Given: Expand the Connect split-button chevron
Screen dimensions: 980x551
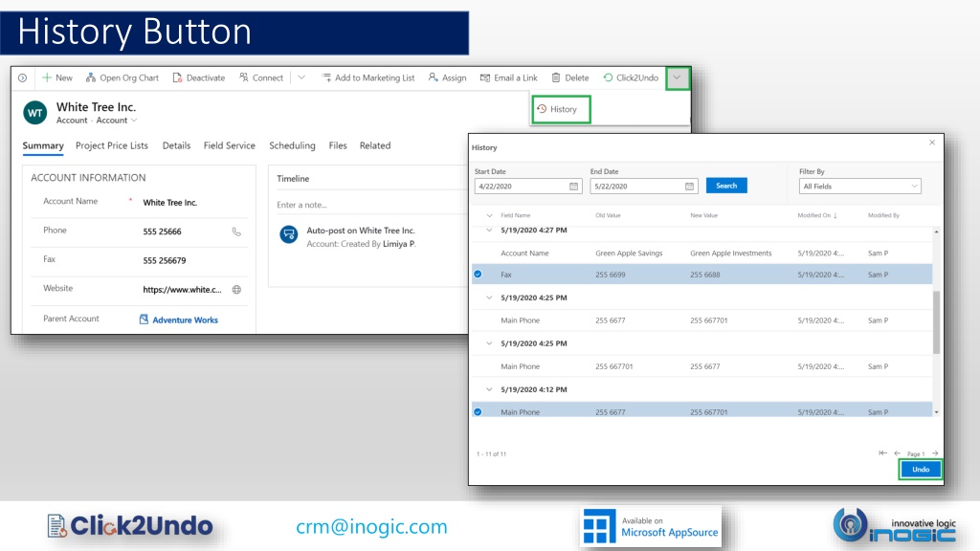Looking at the screenshot, I should pos(301,78).
